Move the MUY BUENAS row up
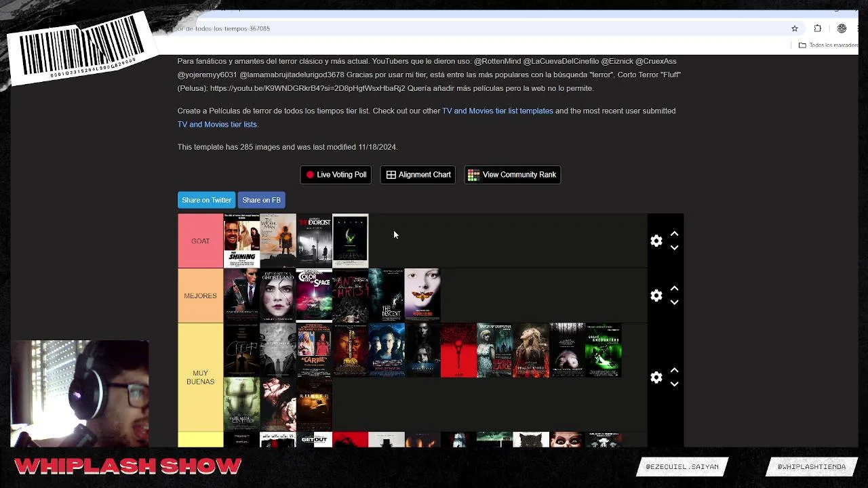868x488 pixels. (x=674, y=371)
